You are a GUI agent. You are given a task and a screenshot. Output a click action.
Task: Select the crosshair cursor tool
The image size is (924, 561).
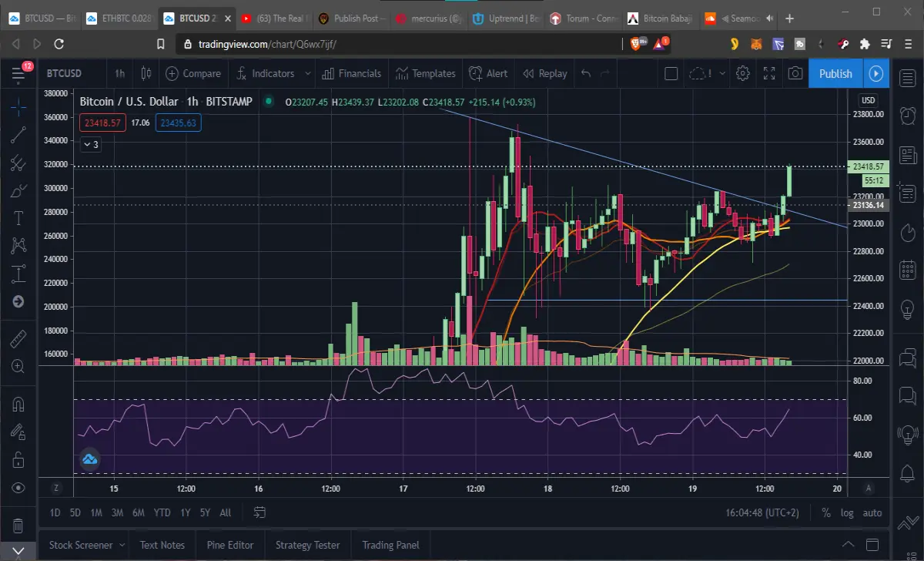(18, 108)
